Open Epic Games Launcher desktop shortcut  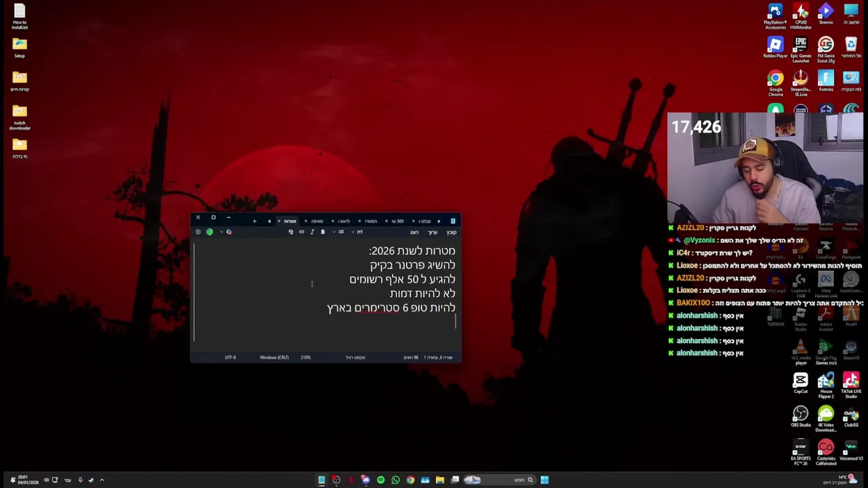pyautogui.click(x=801, y=49)
